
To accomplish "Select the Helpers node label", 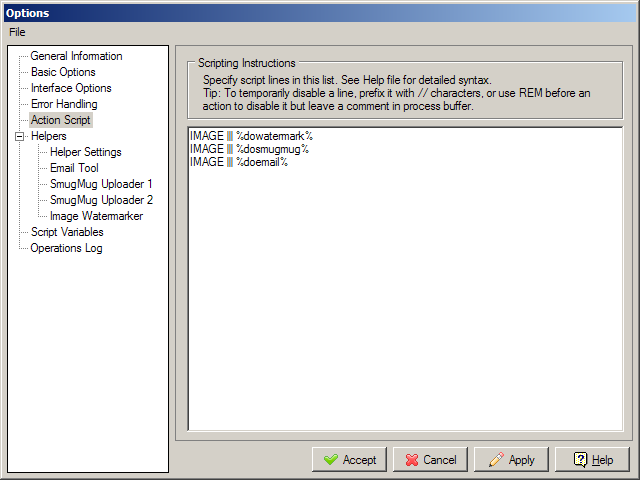I will [49, 136].
